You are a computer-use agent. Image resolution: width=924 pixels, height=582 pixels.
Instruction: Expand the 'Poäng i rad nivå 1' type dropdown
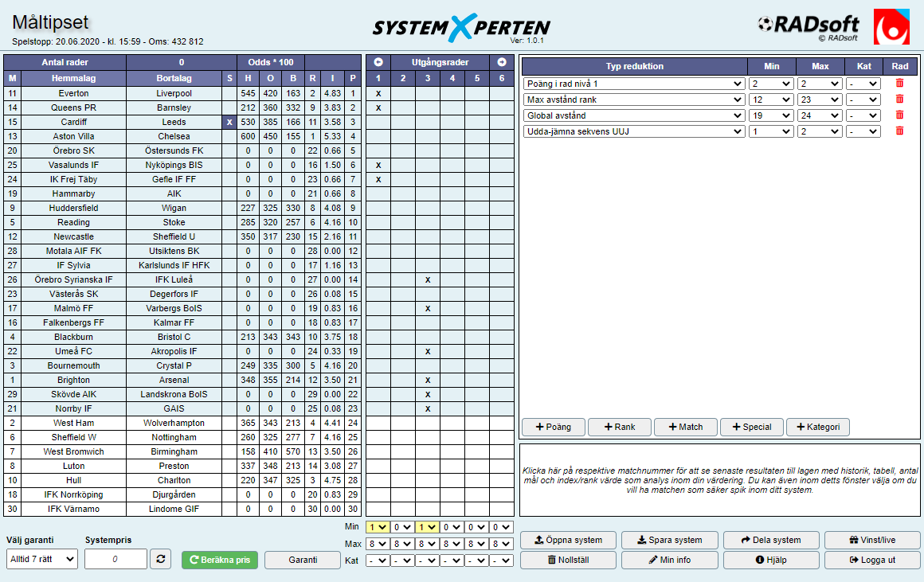[633, 84]
